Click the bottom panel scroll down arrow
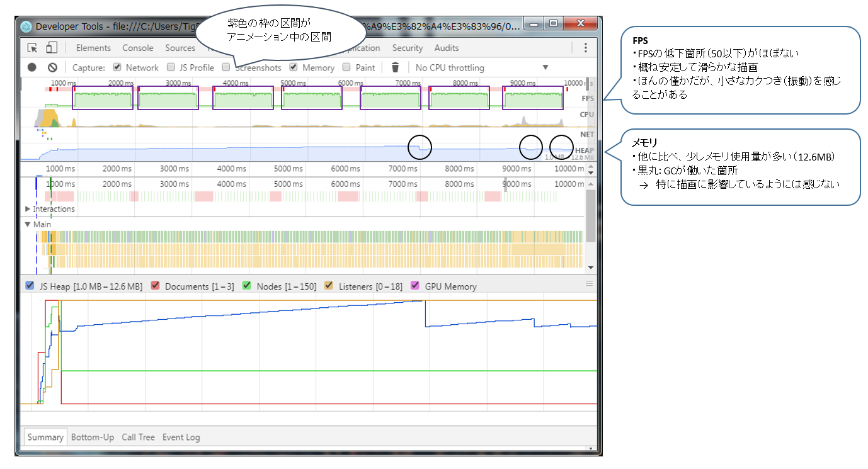868x469 pixels. 590,448
